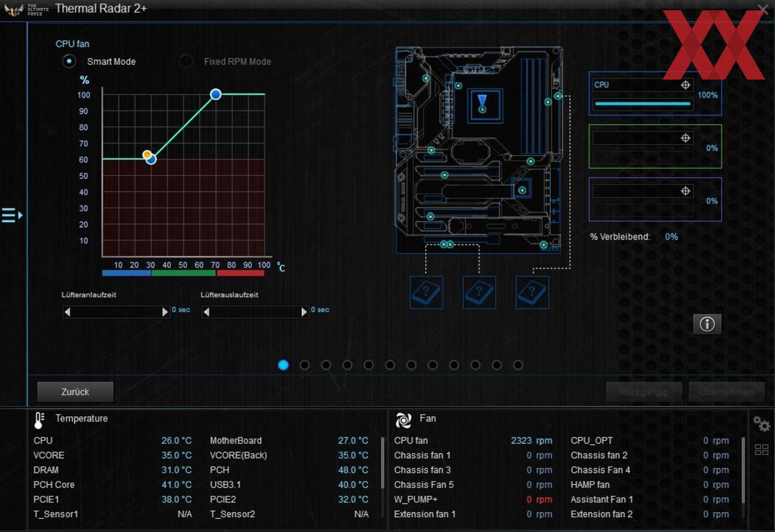The width and height of the screenshot is (775, 532).
Task: Decrease Lüfterauslaufzeit with left arrow
Action: [x=206, y=312]
